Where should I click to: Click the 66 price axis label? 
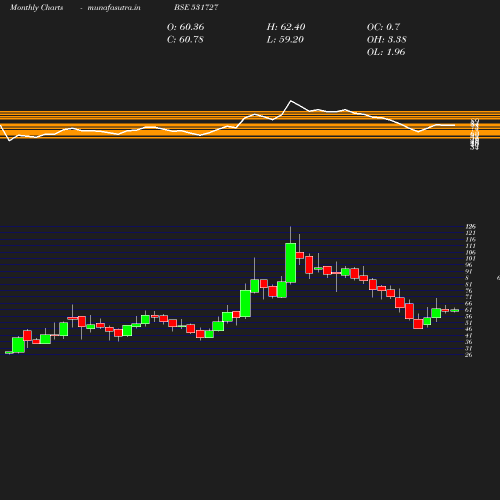[x=469, y=304]
